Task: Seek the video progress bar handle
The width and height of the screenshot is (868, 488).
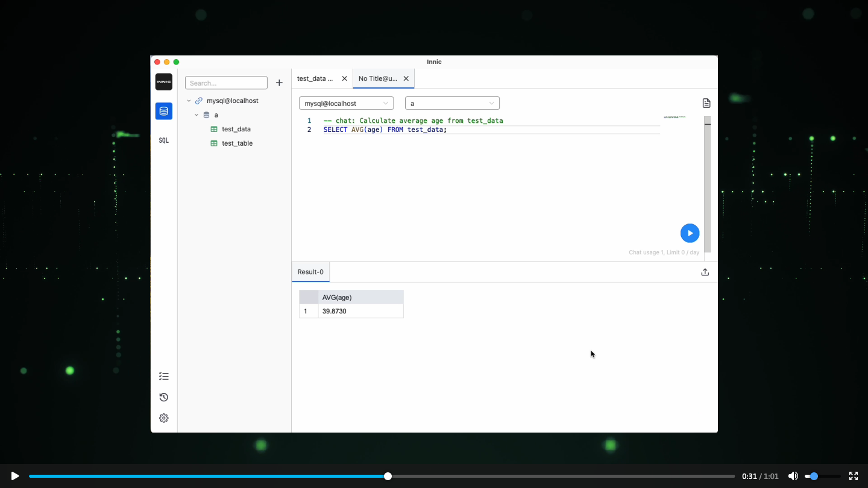Action: [x=388, y=476]
